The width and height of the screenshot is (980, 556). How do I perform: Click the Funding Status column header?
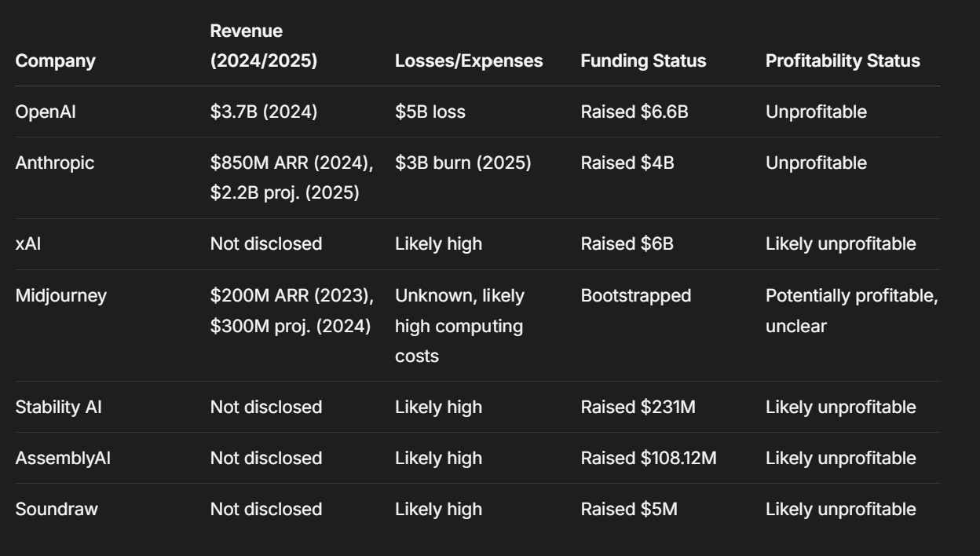tap(643, 61)
